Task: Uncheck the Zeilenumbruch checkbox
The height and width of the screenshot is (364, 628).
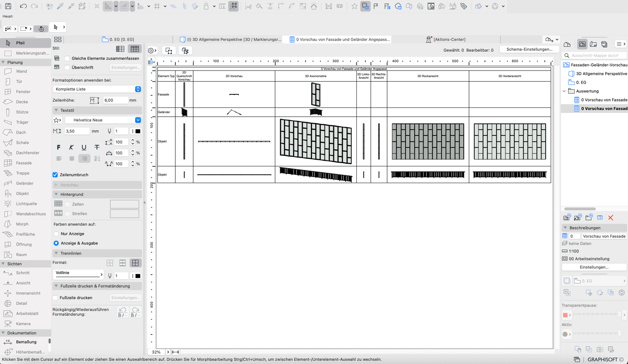Action: (55, 175)
